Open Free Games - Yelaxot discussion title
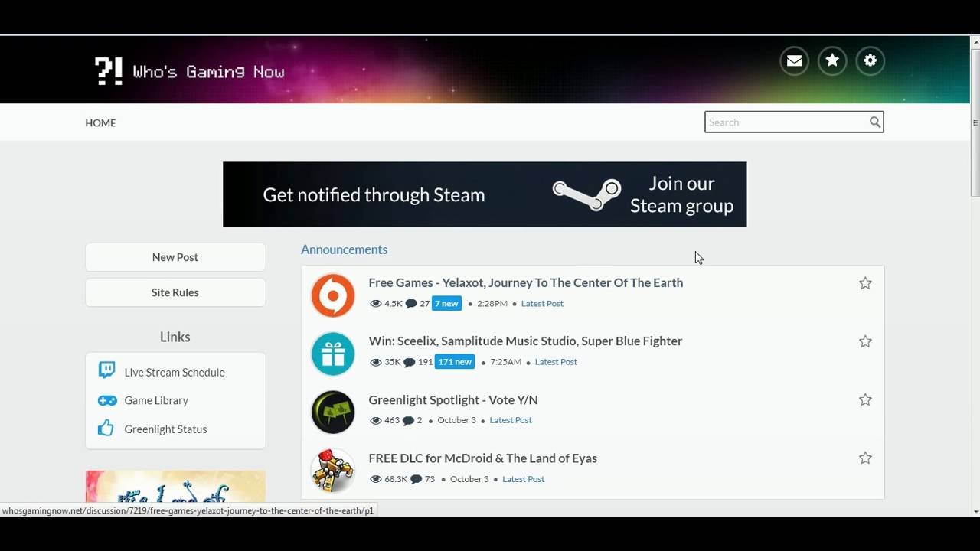This screenshot has height=551, width=980. pyautogui.click(x=526, y=282)
